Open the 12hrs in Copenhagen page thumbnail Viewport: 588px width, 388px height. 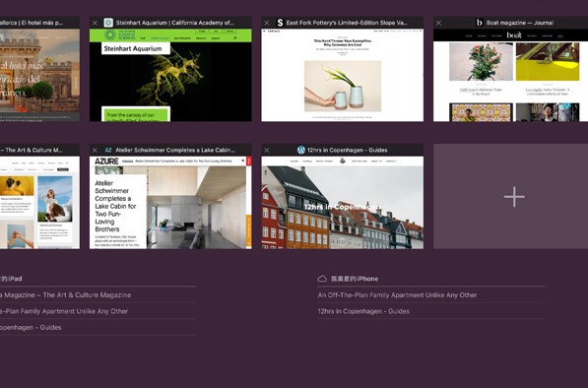[x=343, y=203]
